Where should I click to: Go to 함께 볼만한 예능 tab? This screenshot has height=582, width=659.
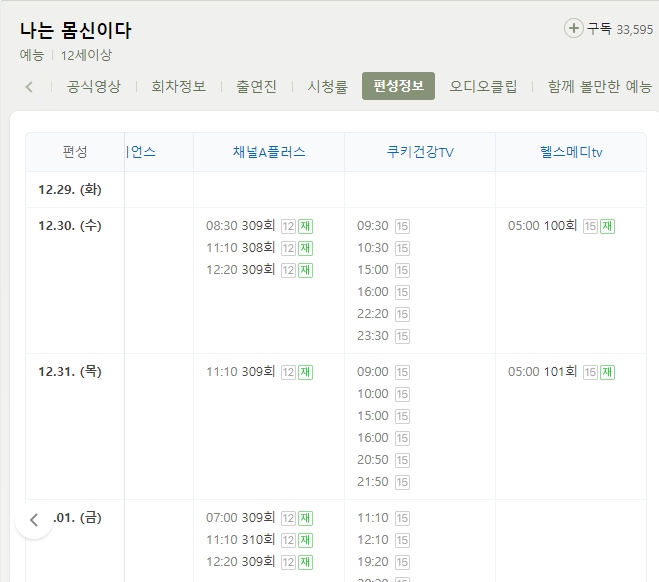[x=600, y=87]
